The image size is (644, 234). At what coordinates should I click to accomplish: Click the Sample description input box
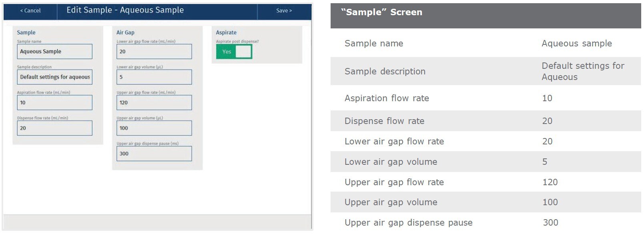(x=54, y=77)
